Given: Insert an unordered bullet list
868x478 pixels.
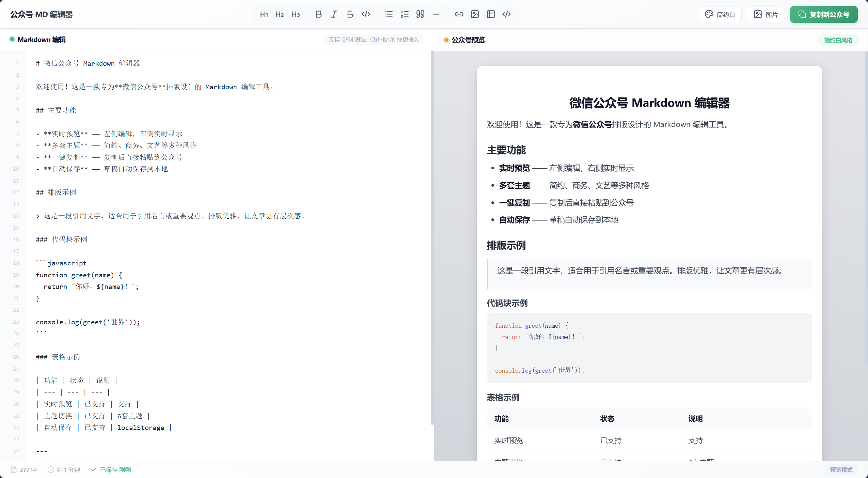Looking at the screenshot, I should click(x=389, y=14).
